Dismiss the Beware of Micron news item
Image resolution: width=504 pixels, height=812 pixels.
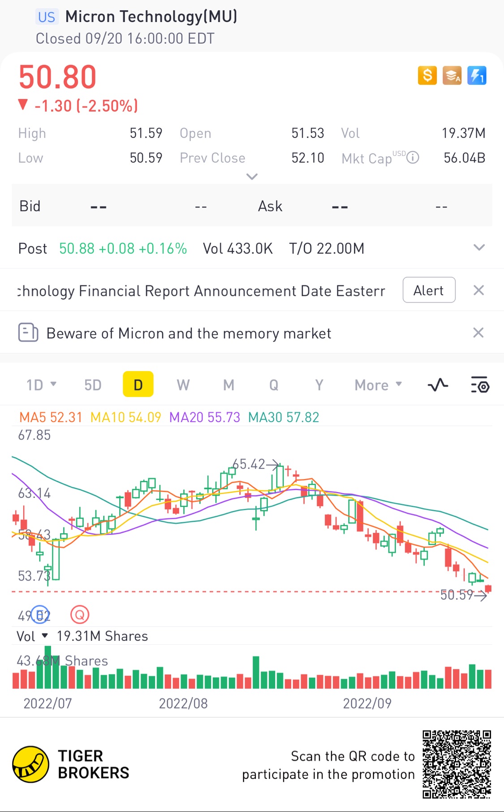(x=478, y=333)
